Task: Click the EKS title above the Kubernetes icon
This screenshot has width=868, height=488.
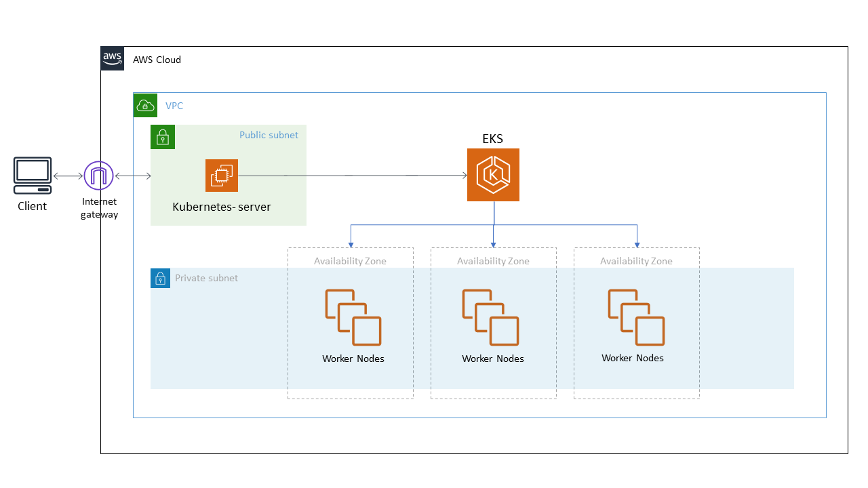Action: (493, 138)
